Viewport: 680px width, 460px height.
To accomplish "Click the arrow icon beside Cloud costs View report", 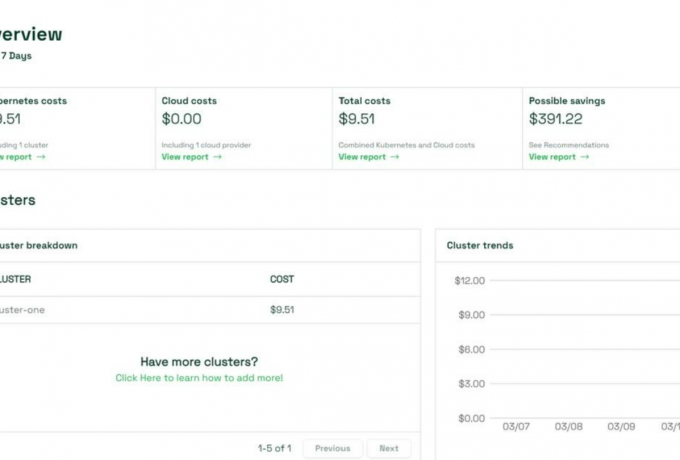I will point(218,157).
